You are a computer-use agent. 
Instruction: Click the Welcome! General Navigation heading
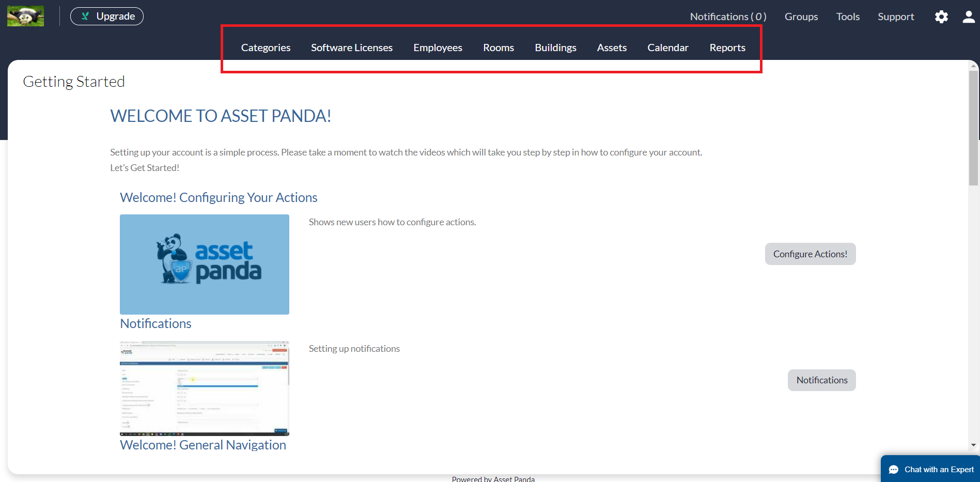tap(203, 445)
